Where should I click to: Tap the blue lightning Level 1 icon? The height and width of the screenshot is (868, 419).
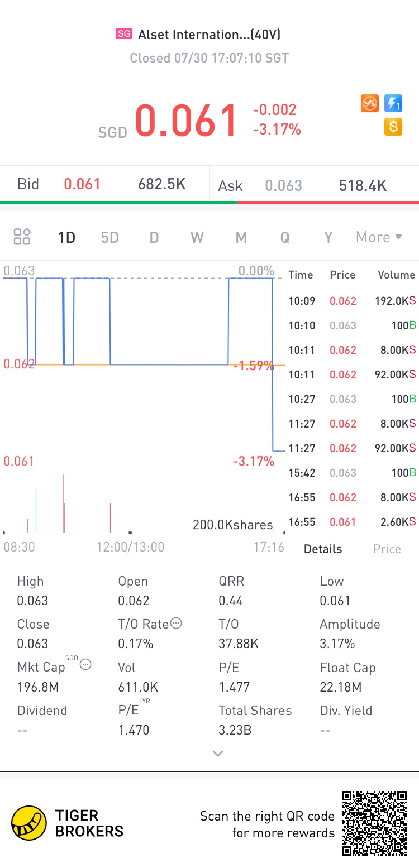tap(393, 103)
